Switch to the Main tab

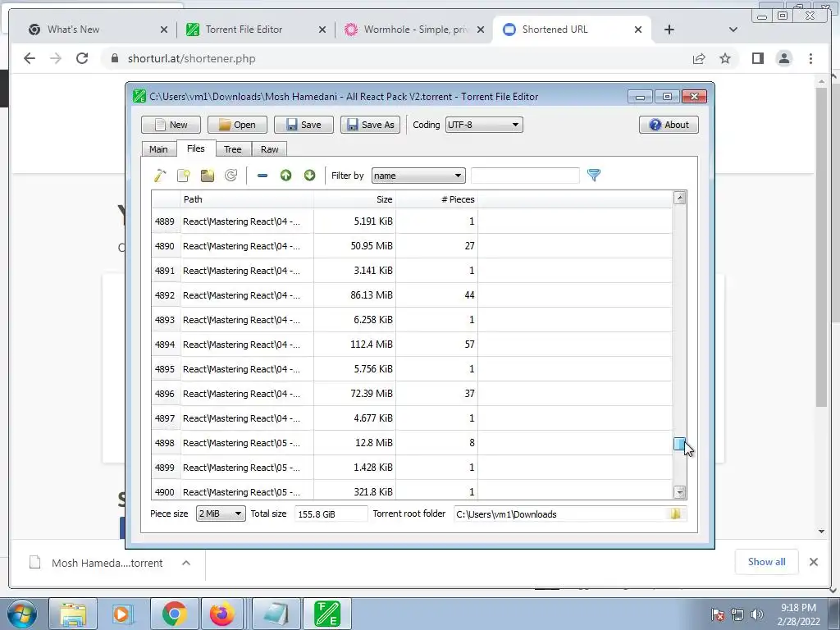(158, 149)
